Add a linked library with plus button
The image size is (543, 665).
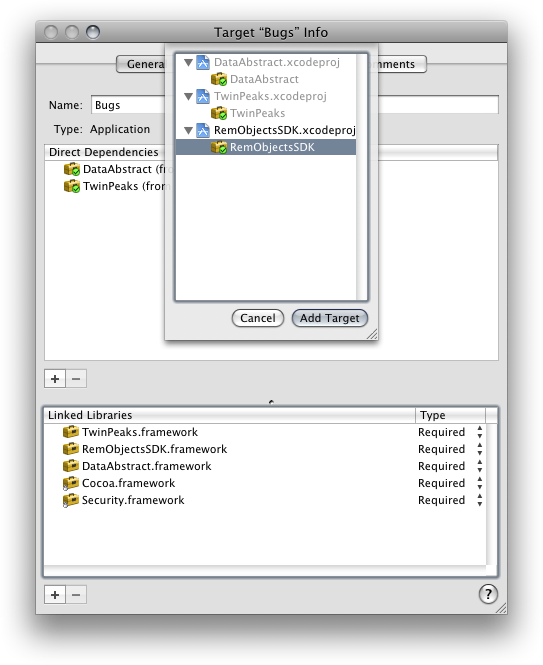pyautogui.click(x=55, y=595)
